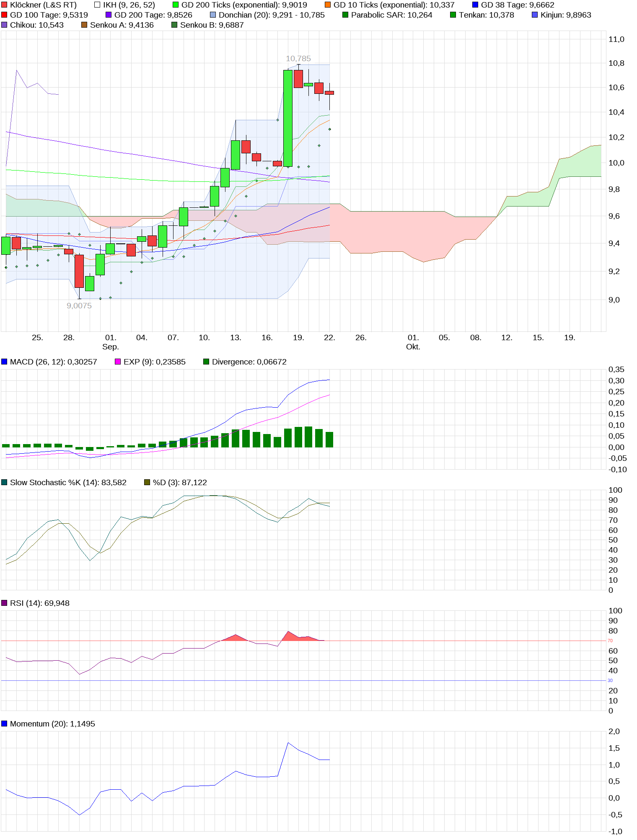This screenshot has width=637, height=840.
Task: Click the red candlestick above the 9,0075 low
Action: point(79,271)
